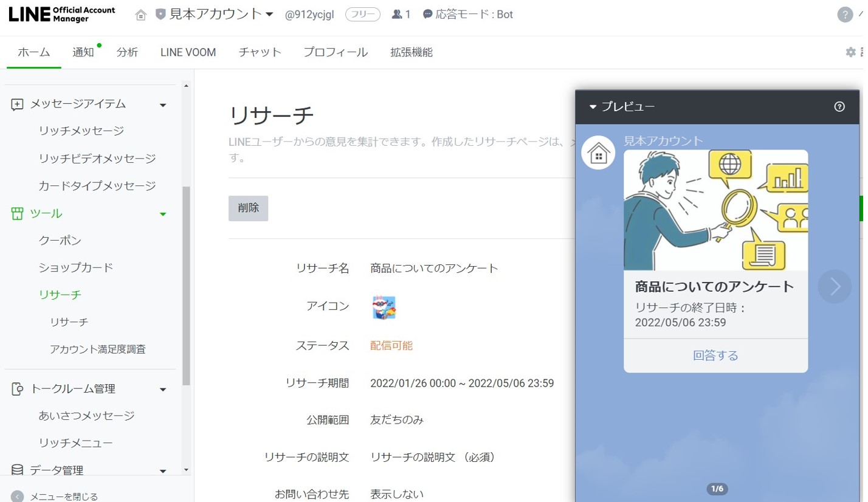Switch to the 分析 tab
The image size is (868, 502).
(x=127, y=52)
